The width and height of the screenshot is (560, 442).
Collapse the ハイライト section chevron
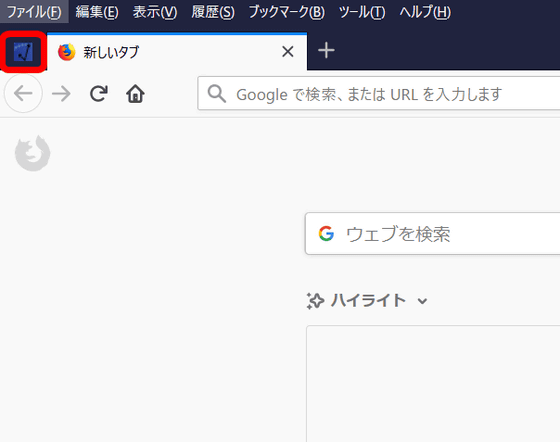[x=422, y=301]
